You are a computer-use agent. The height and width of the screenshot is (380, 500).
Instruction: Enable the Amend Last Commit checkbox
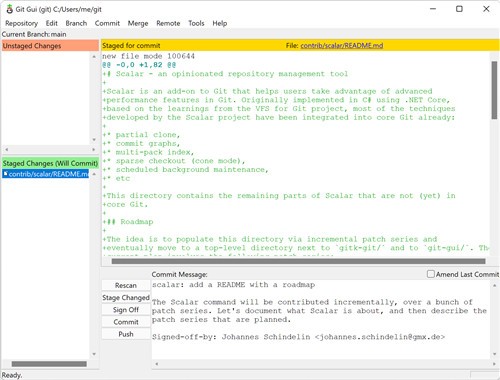pos(431,274)
